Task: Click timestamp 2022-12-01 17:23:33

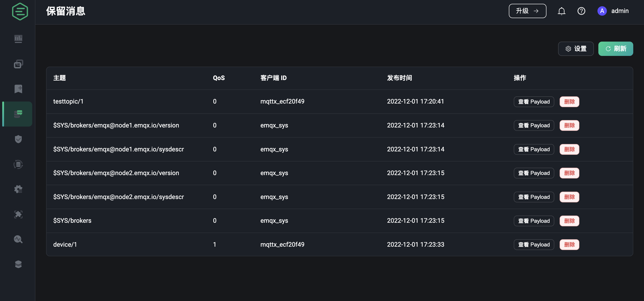Action: (x=416, y=245)
